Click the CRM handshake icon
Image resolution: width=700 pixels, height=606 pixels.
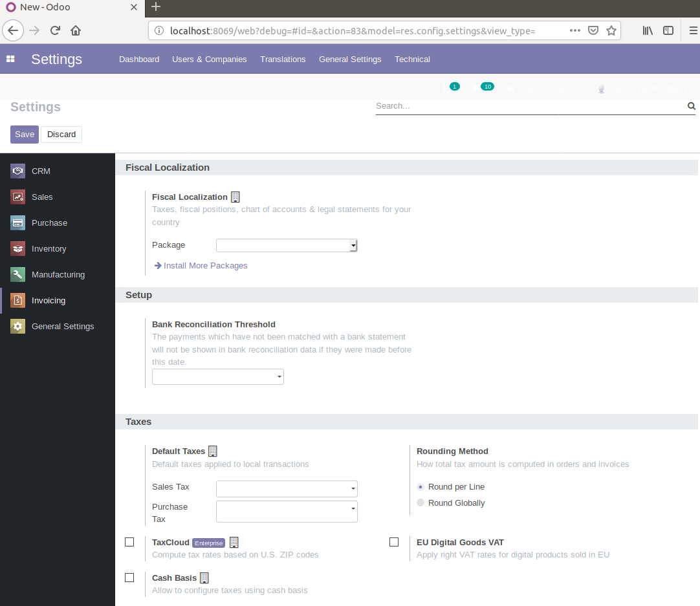(18, 171)
